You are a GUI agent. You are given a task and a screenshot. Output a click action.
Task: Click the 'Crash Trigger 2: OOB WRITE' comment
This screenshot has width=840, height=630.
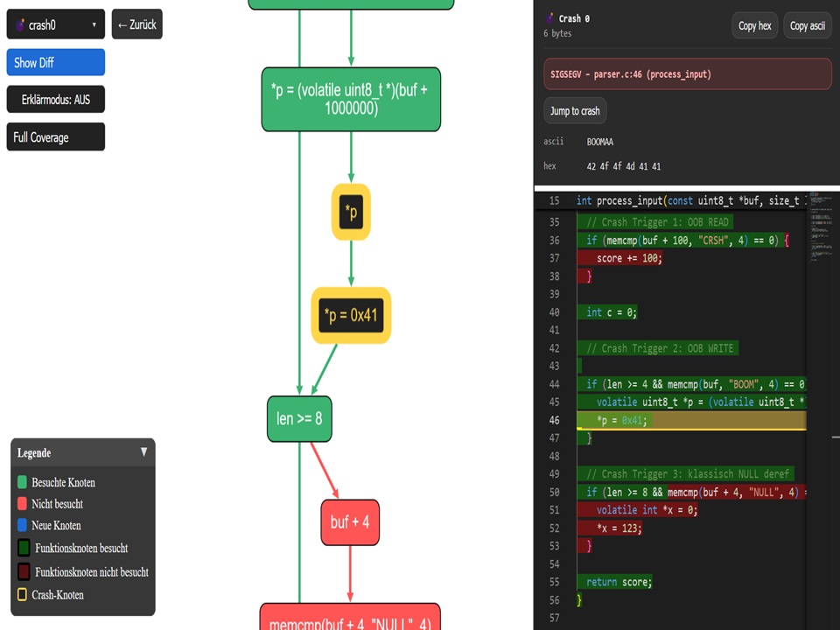tap(660, 348)
